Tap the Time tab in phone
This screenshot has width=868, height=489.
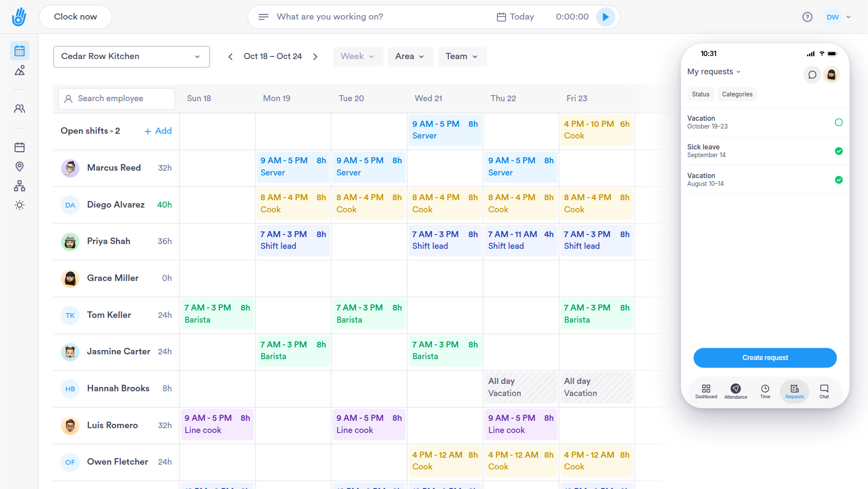[765, 391]
